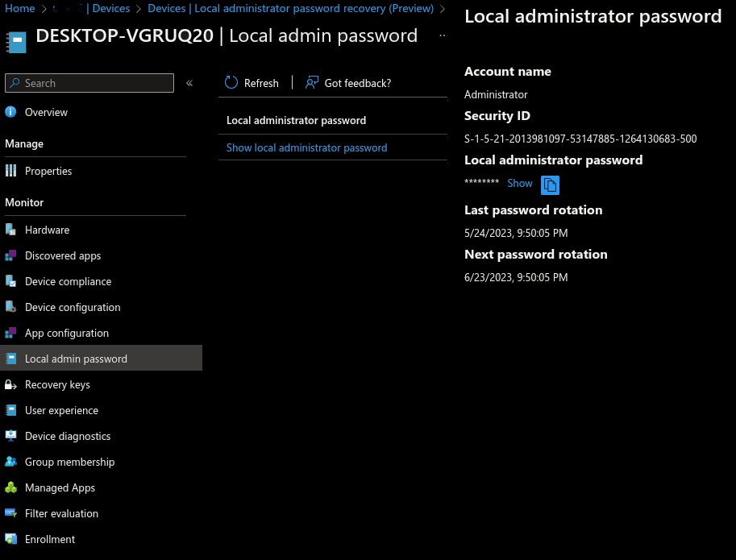The image size is (736, 560).
Task: Click the last rotation date 5/24/2023
Action: [516, 233]
